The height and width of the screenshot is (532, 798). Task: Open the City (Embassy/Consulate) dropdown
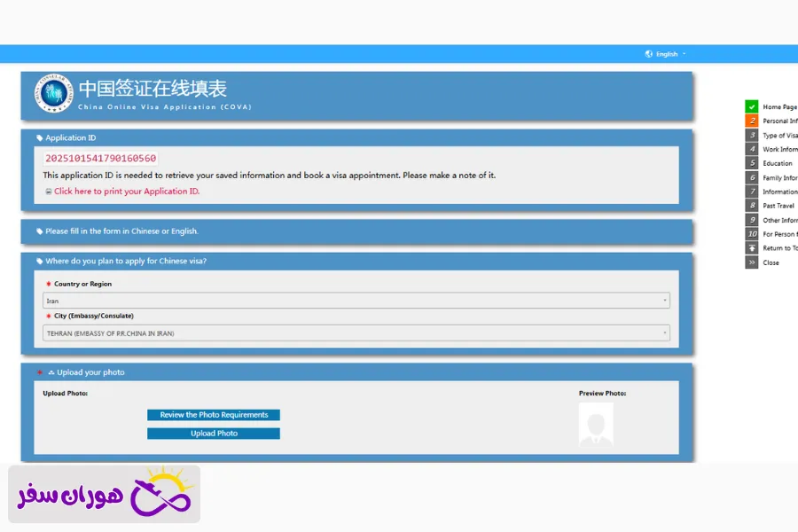(x=356, y=333)
